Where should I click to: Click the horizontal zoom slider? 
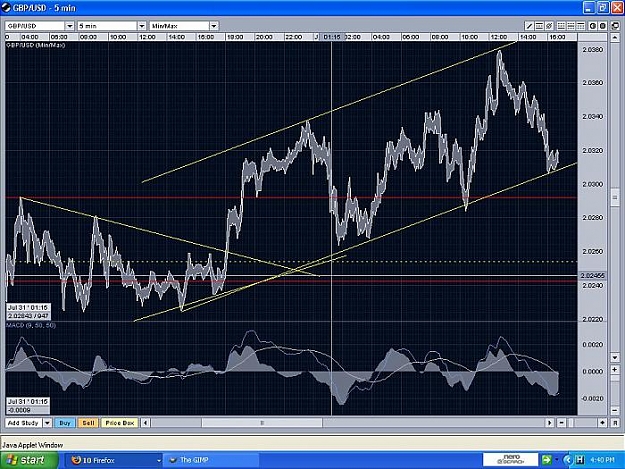pos(571,423)
